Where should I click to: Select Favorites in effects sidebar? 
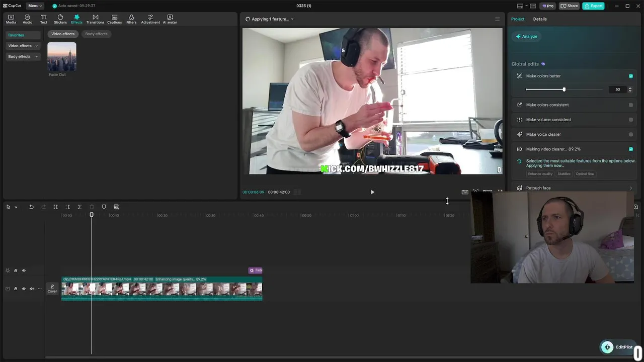click(x=23, y=35)
